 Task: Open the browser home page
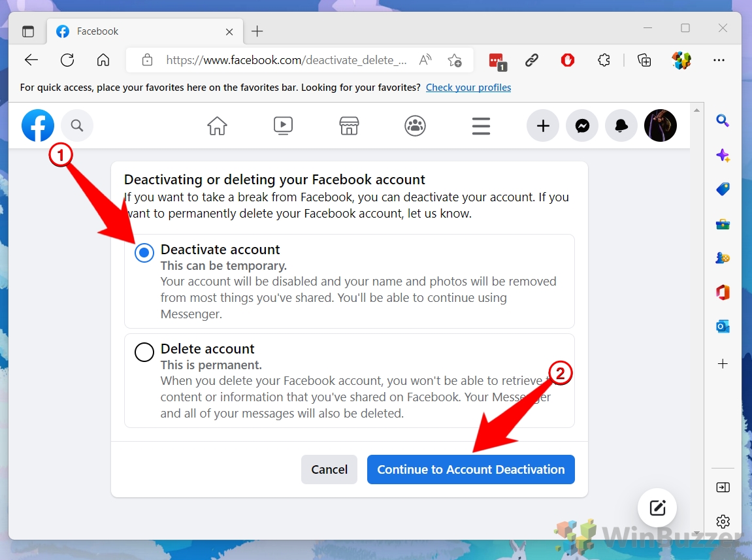point(103,60)
